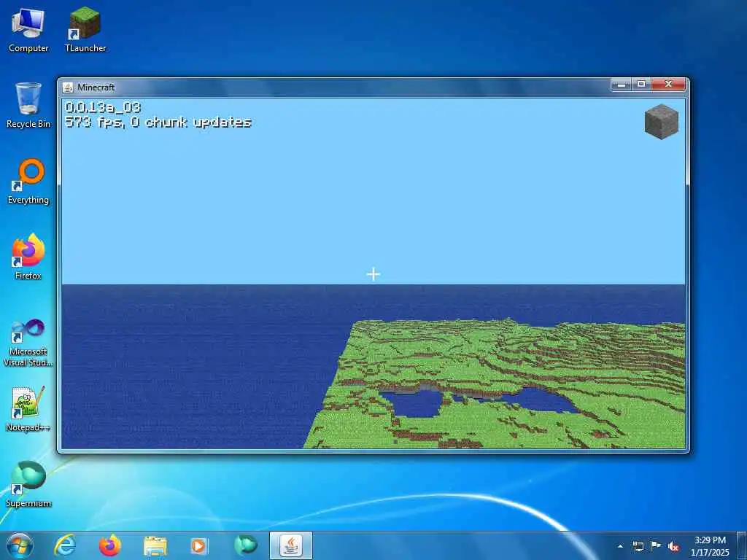
Task: Click the network tray icon
Action: pos(638,546)
